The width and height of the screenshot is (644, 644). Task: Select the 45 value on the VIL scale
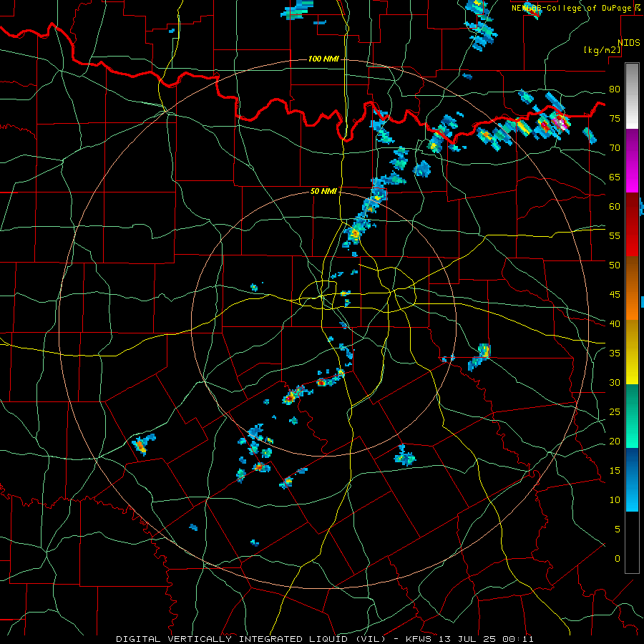pyautogui.click(x=615, y=295)
